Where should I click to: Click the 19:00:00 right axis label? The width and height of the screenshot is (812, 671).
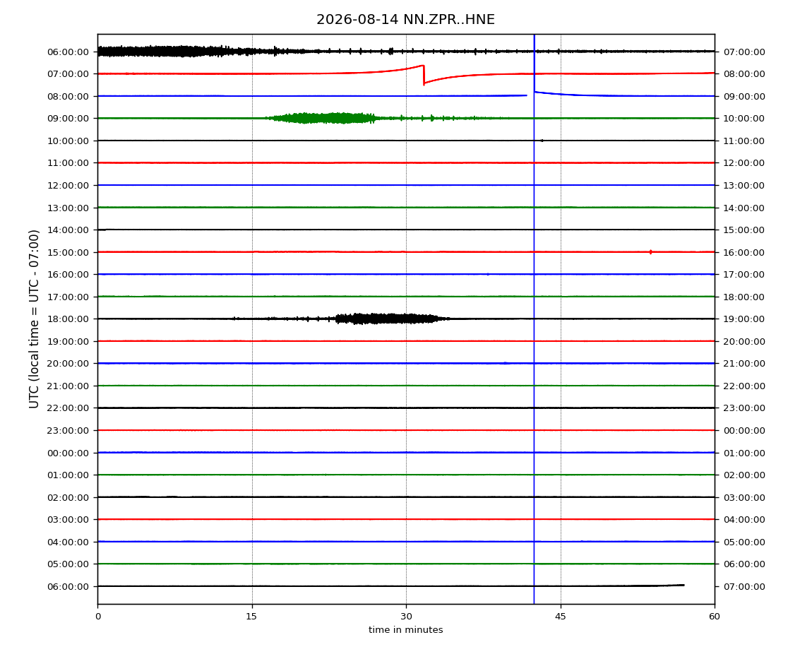click(x=744, y=319)
